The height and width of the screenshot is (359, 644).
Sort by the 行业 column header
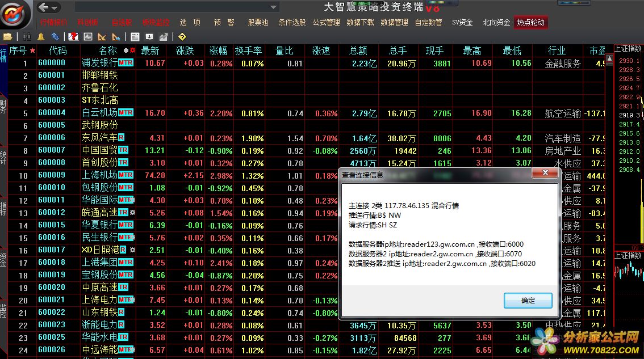point(557,50)
